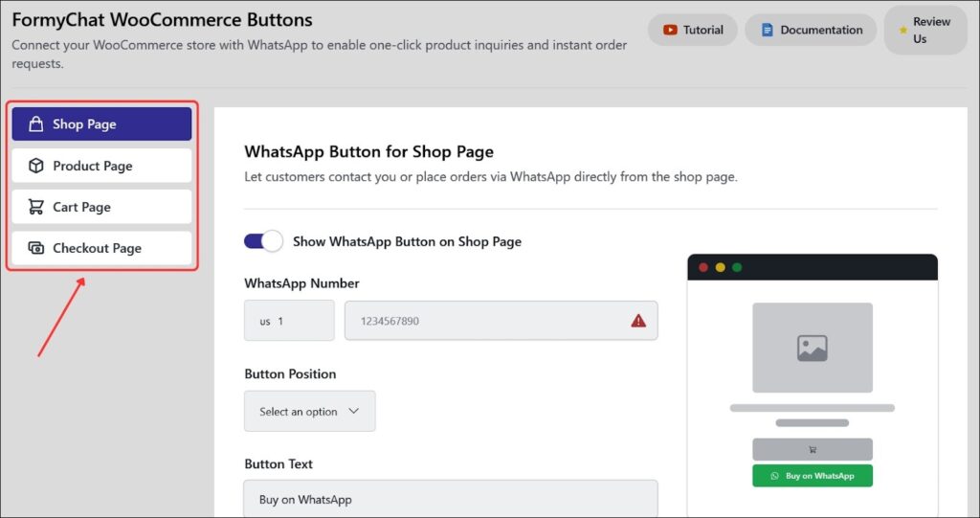Click the WhatsApp Button for Shop Page heading
The width and height of the screenshot is (980, 518).
coord(368,152)
